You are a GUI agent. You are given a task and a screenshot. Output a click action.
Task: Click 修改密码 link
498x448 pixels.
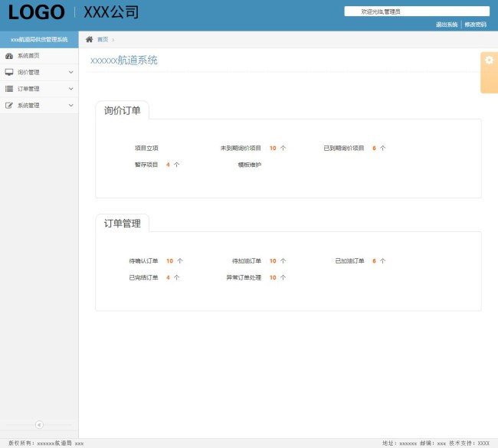point(476,25)
